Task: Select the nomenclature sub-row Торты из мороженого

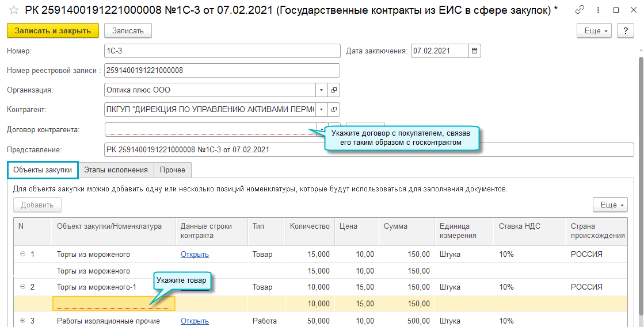Action: (114, 271)
